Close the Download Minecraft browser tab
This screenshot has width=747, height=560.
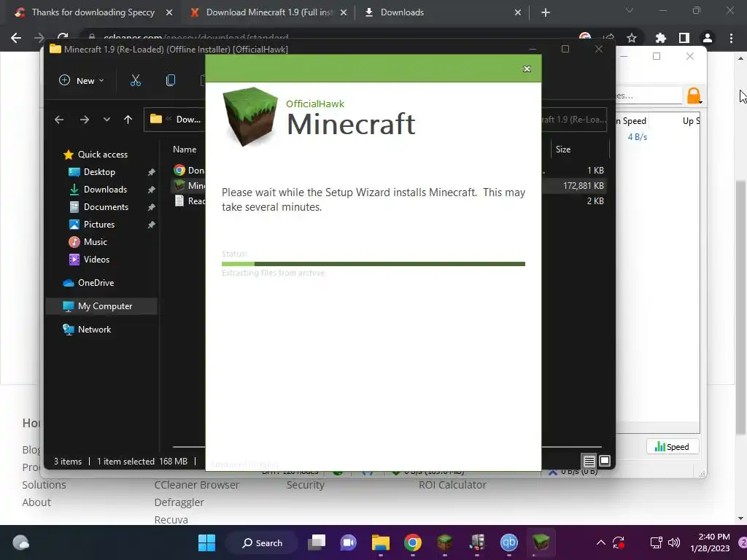tap(344, 13)
